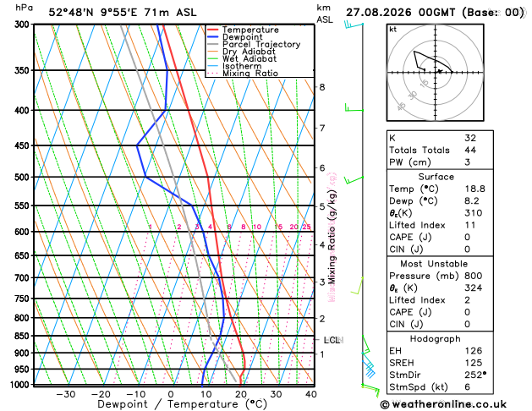Click the 40 temperature axis tick label
Image resolution: width=532 pixels, height=411 pixels.
[x=310, y=394]
